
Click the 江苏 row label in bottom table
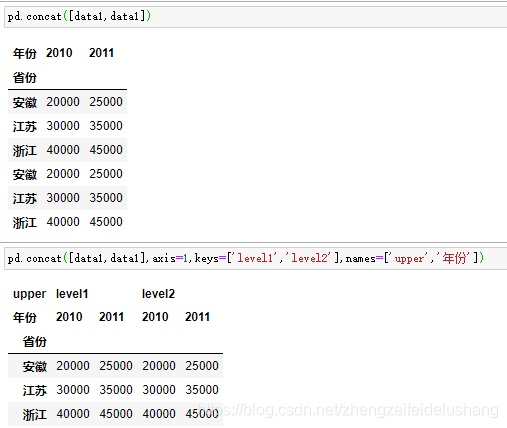(x=35, y=390)
